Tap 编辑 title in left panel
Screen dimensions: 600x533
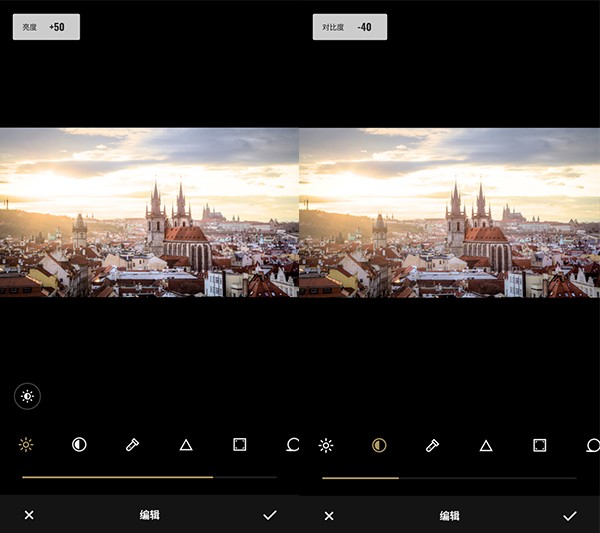click(150, 515)
